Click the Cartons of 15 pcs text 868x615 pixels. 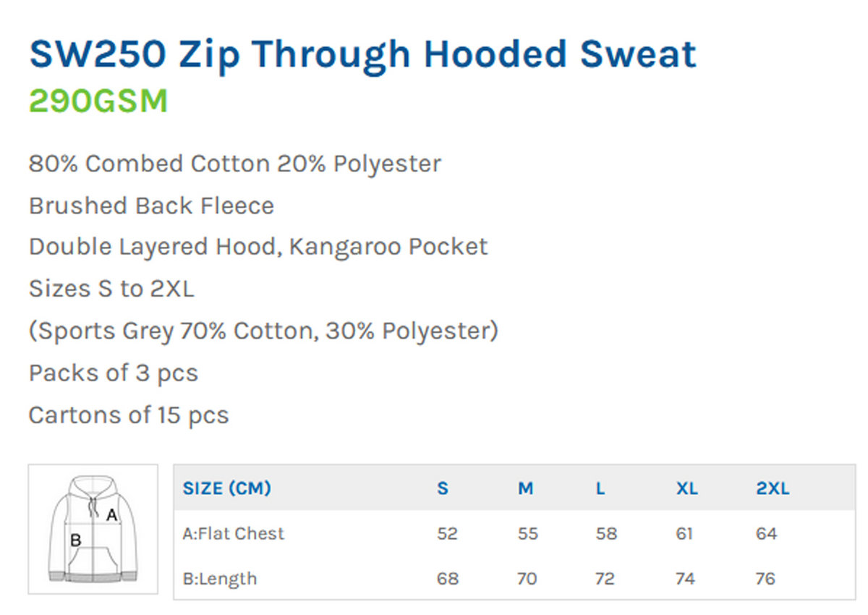(x=129, y=415)
